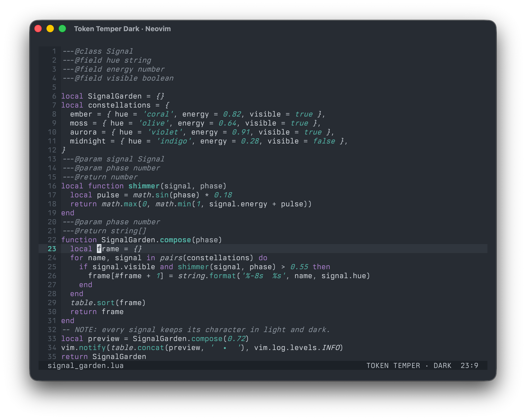Click the '---@field visible boolean' comment
This screenshot has width=526, height=420.
pyautogui.click(x=118, y=78)
